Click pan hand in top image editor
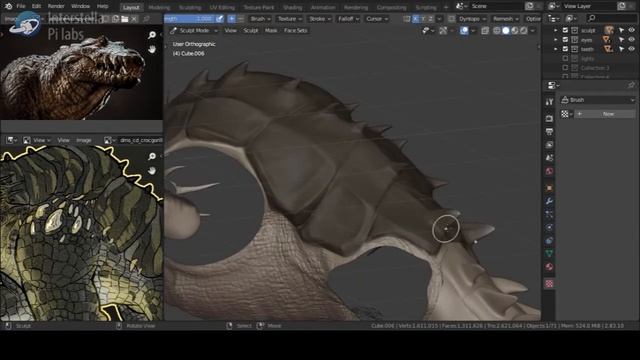640x360 pixels. 152,49
